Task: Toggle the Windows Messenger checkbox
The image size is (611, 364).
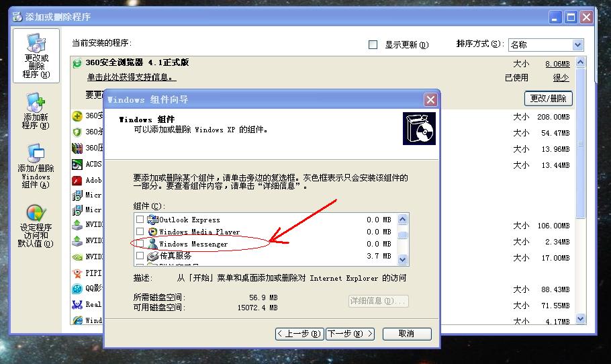Action: coord(140,244)
